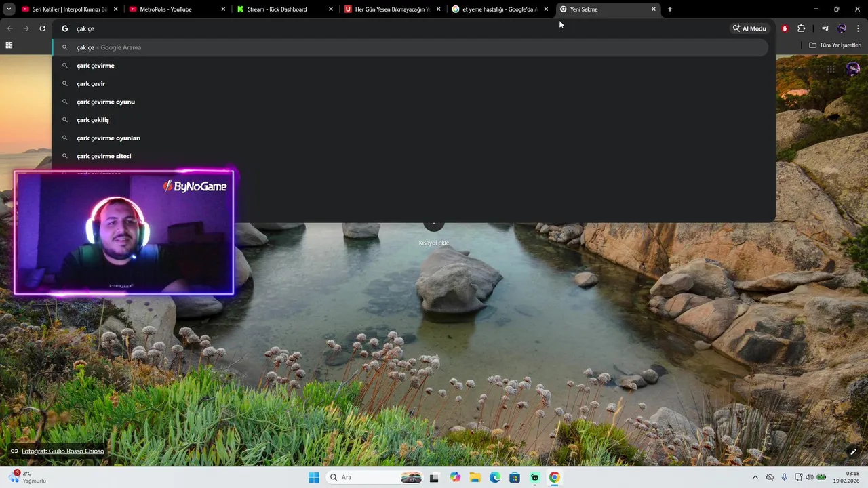Image resolution: width=868 pixels, height=488 pixels.
Task: Choose the 'çark çevirme oyunları' suggestion
Action: [411, 138]
